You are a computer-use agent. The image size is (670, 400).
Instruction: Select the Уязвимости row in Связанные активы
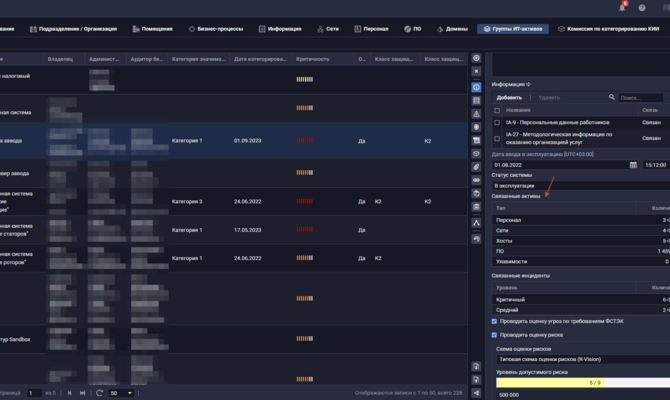point(581,262)
